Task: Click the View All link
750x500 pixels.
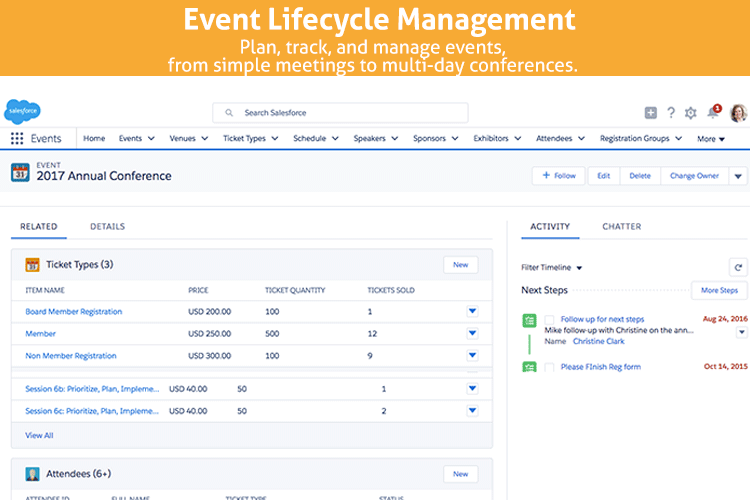Action: [39, 435]
